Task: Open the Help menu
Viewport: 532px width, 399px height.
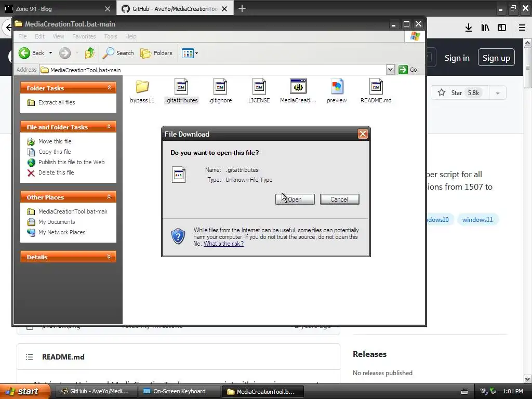Action: (x=130, y=36)
